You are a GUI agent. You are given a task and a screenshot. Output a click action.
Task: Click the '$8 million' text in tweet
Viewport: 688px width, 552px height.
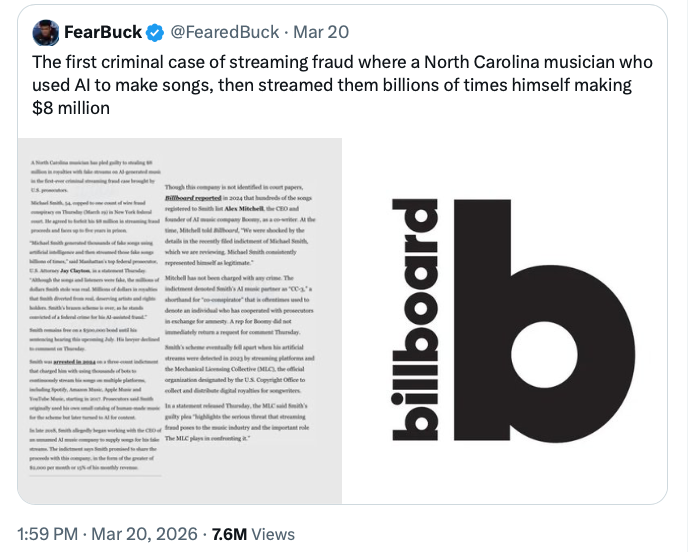(71, 107)
